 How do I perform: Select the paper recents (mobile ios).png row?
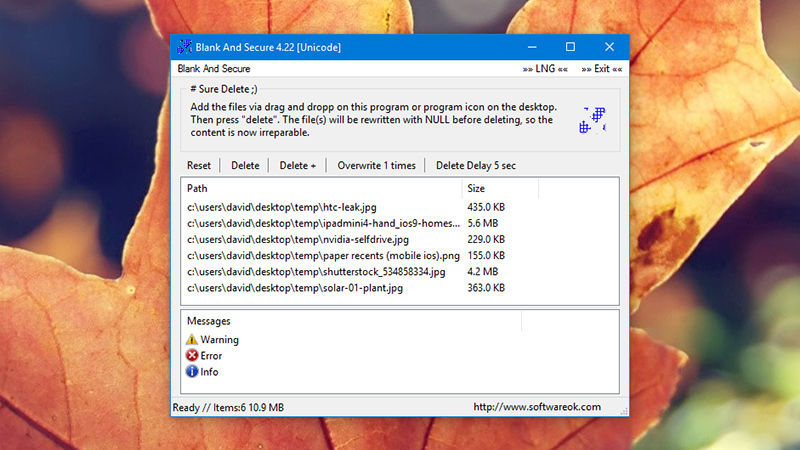click(400, 256)
